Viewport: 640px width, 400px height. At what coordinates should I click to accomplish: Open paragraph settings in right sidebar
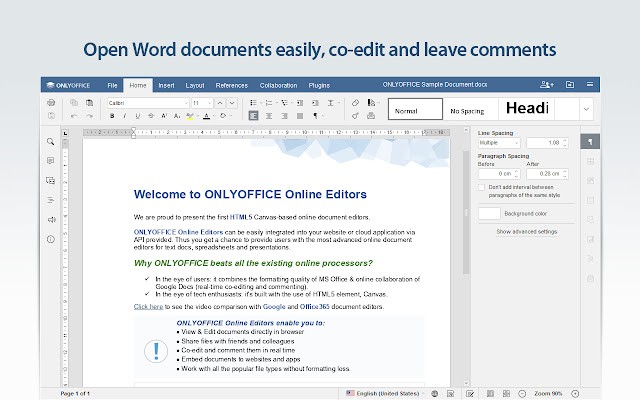[589, 142]
